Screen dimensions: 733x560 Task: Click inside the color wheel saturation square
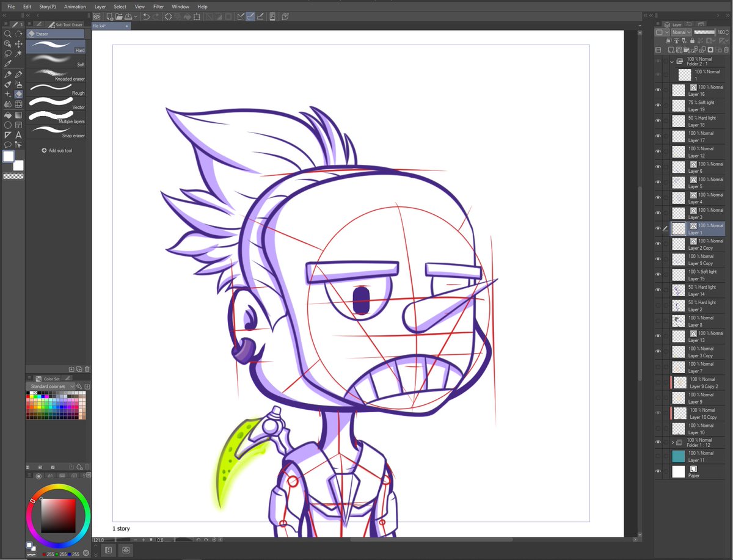[x=58, y=516]
